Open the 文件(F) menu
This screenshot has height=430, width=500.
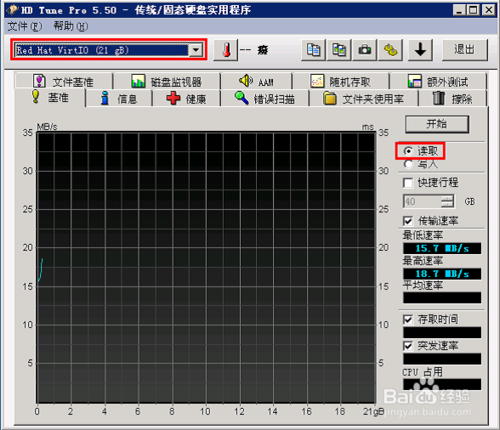click(x=25, y=26)
